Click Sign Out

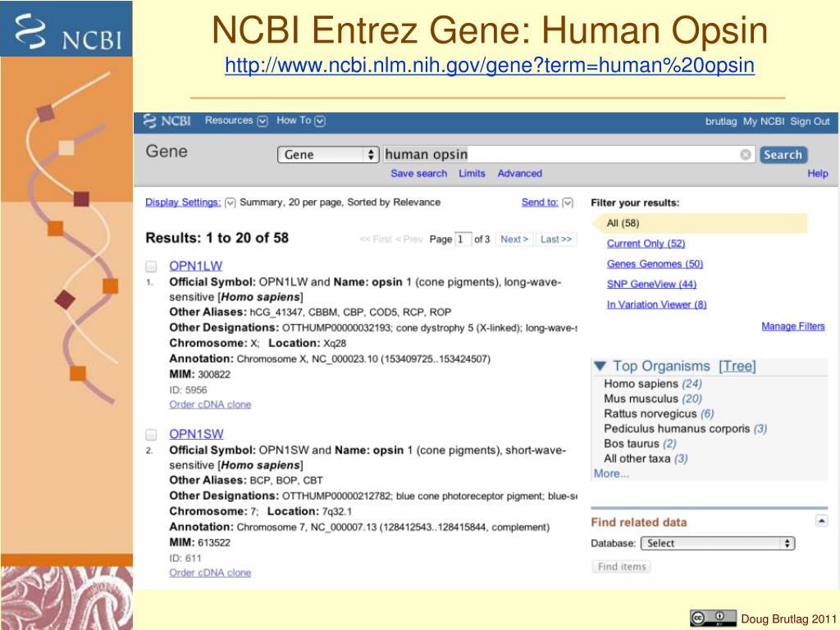click(810, 121)
